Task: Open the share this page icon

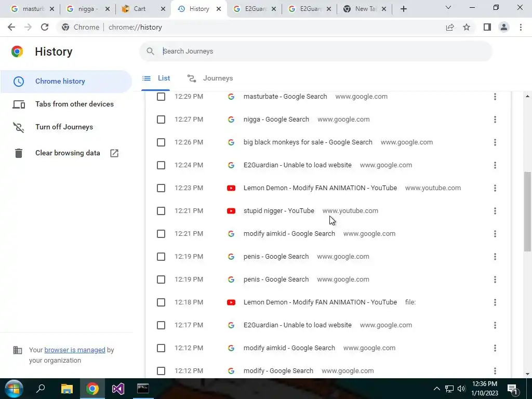Action: tap(450, 27)
